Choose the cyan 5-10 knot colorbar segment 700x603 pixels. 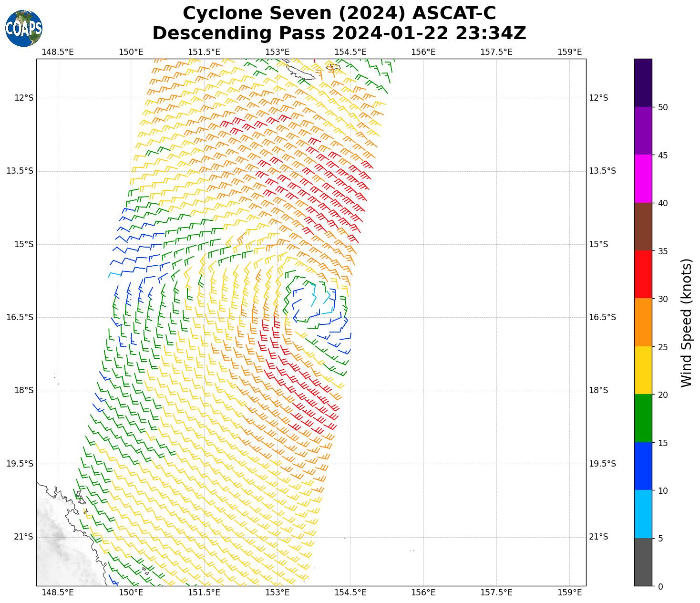click(643, 514)
